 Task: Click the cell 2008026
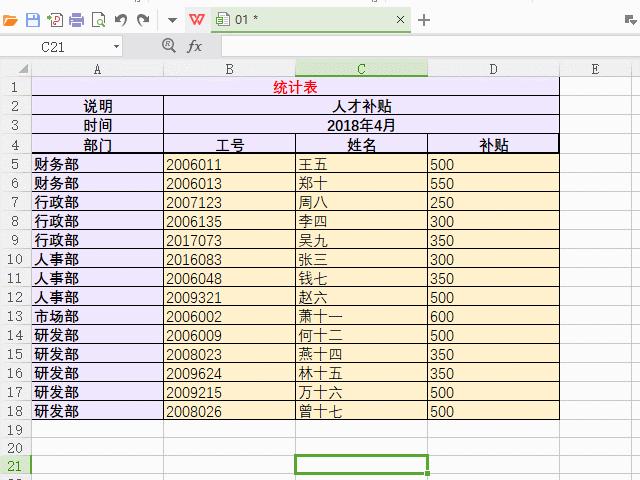[x=229, y=411]
